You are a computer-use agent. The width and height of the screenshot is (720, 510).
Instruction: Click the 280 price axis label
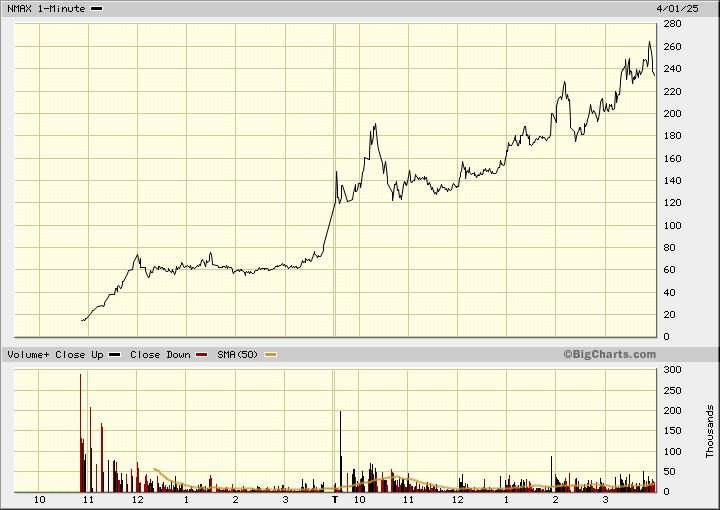[x=671, y=24]
